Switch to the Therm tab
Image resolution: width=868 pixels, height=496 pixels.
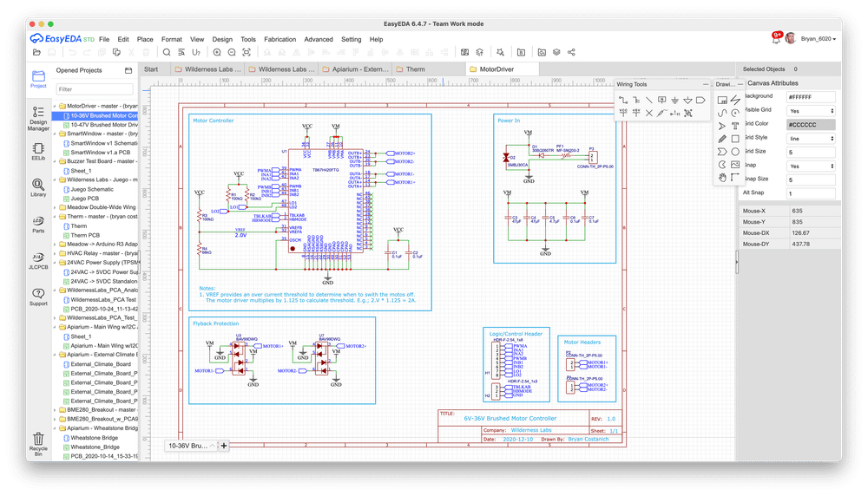coord(416,69)
